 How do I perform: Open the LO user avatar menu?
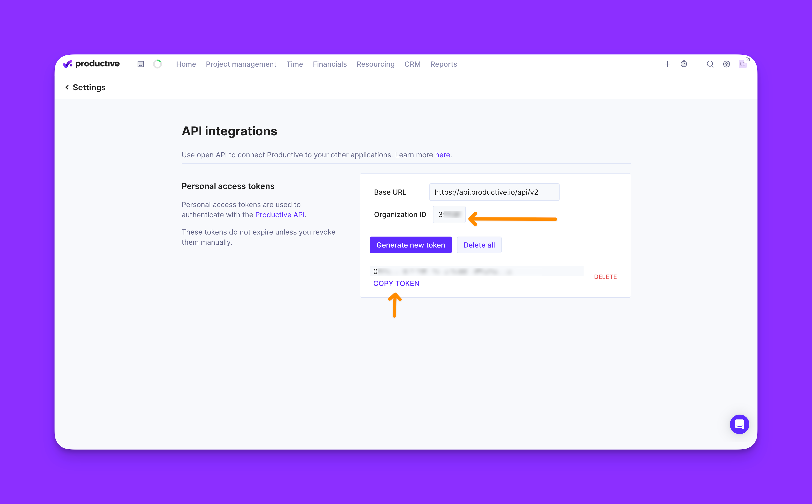click(743, 64)
